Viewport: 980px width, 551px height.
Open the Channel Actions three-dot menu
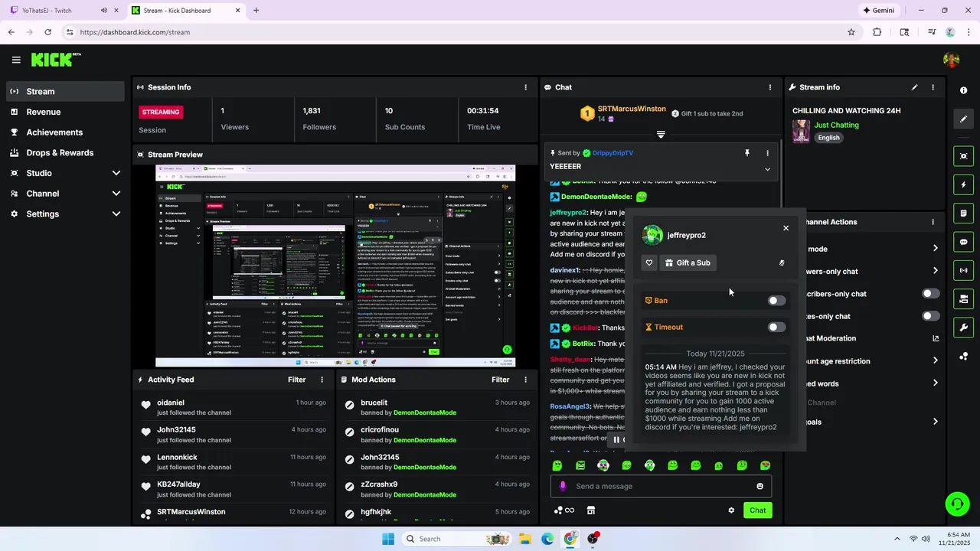pyautogui.click(x=933, y=222)
